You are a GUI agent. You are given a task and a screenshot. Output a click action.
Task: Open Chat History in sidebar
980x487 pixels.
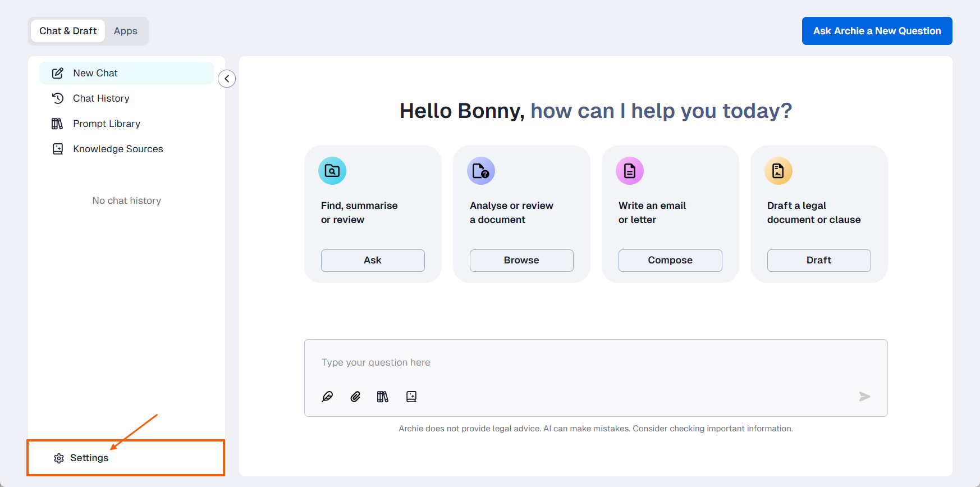[101, 98]
